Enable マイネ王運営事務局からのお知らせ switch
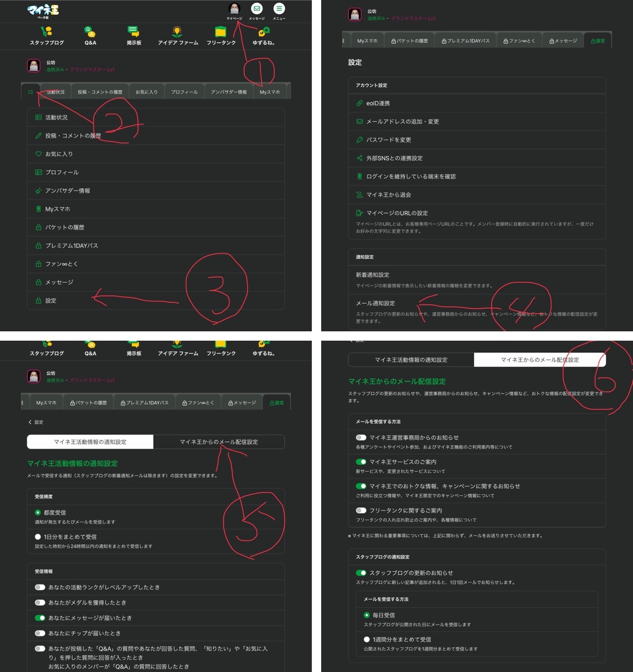The image size is (633, 672). click(x=361, y=437)
